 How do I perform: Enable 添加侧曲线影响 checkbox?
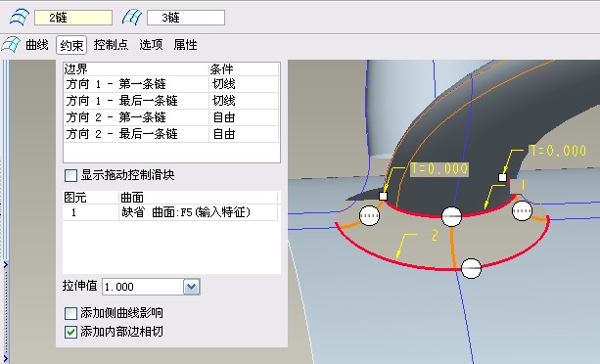pos(70,313)
